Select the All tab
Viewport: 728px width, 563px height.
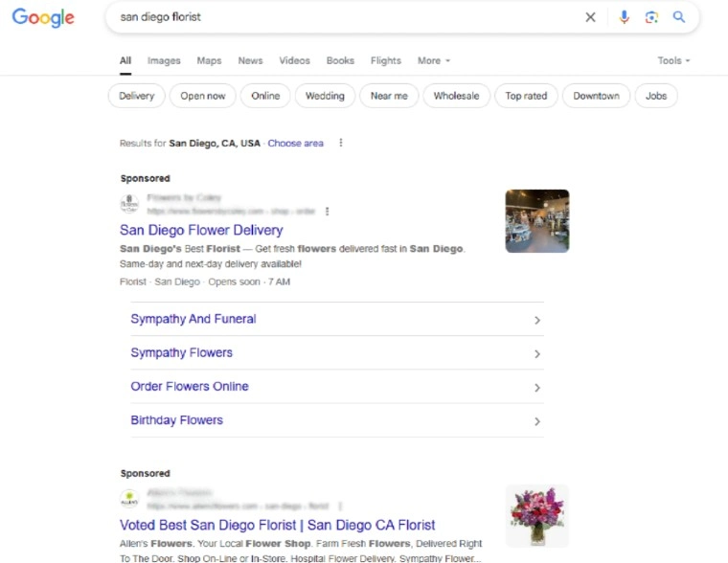(x=125, y=61)
